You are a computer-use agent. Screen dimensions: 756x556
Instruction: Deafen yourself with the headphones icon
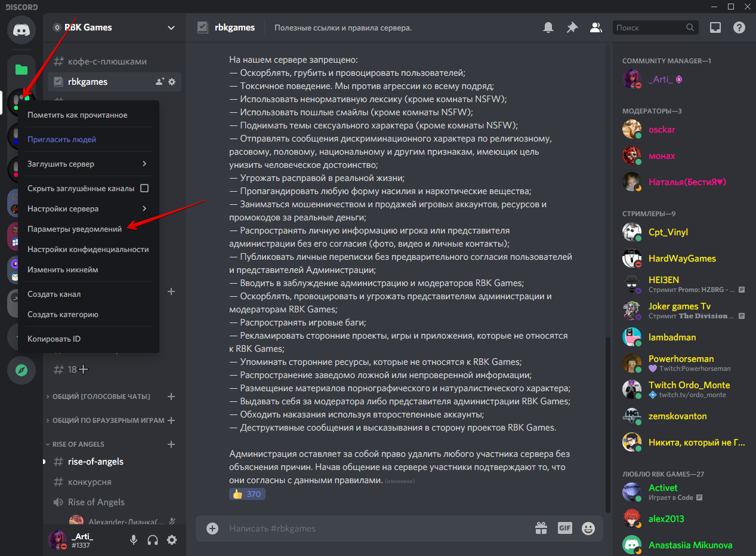point(152,539)
